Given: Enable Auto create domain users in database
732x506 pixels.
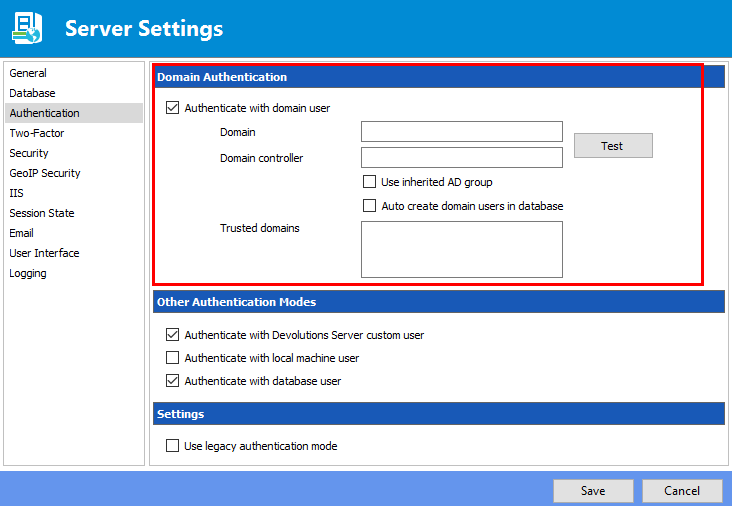Looking at the screenshot, I should (369, 205).
